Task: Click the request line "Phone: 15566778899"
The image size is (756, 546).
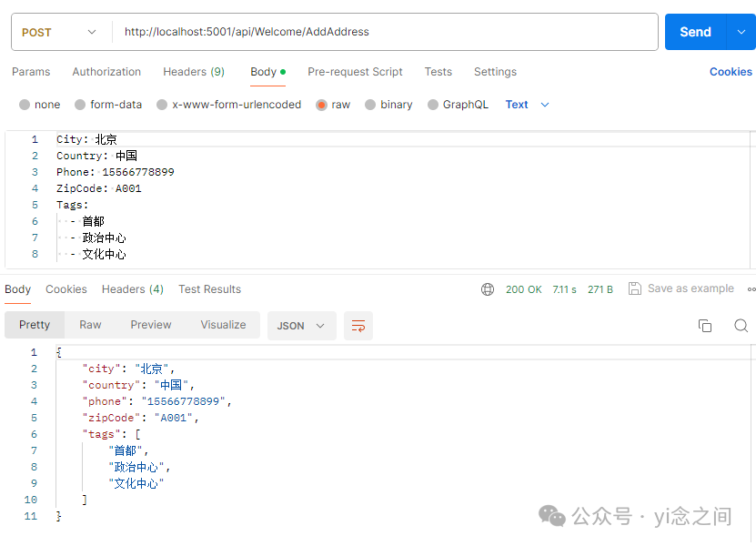Action: pos(116,172)
